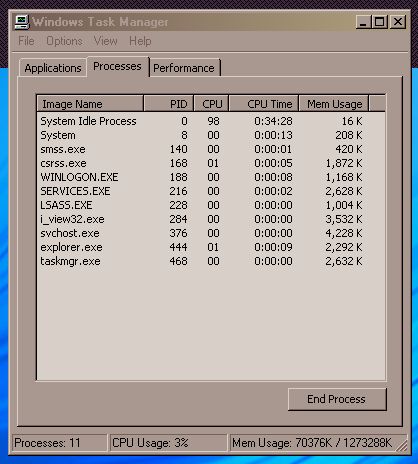418x464 pixels.
Task: Sort processes by Image Name column
Action: 90,104
